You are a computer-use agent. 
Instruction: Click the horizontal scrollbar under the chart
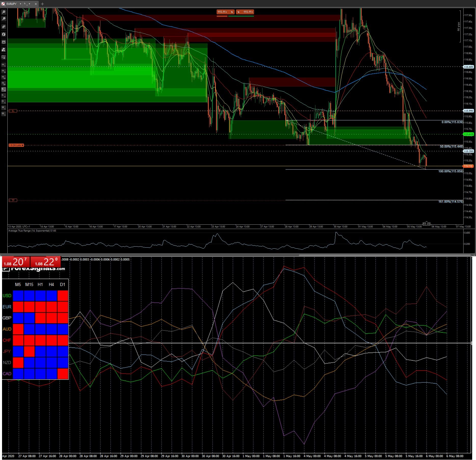tap(384, 255)
